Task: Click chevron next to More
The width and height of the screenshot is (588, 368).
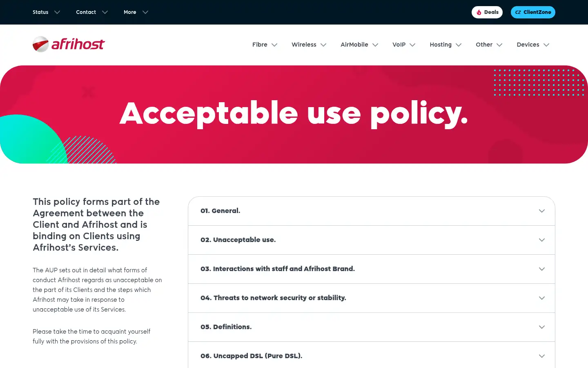Action: 145,12
